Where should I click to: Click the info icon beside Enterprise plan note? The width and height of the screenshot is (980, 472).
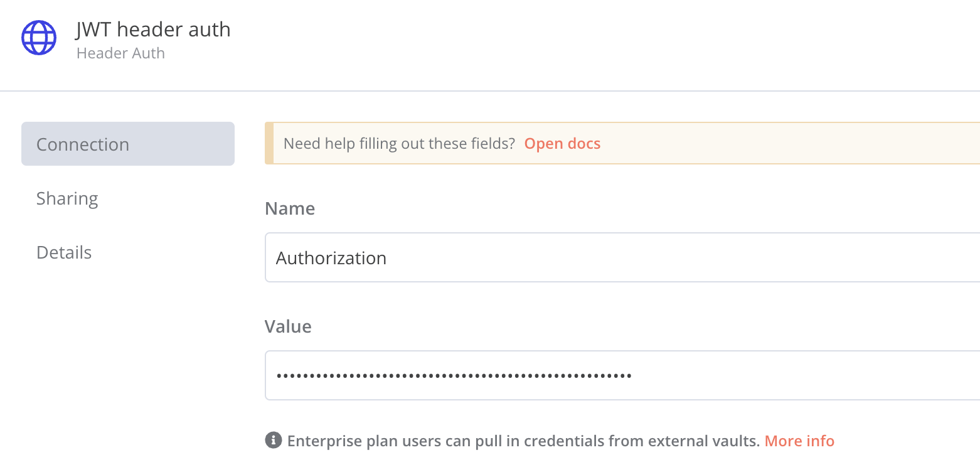pyautogui.click(x=273, y=441)
